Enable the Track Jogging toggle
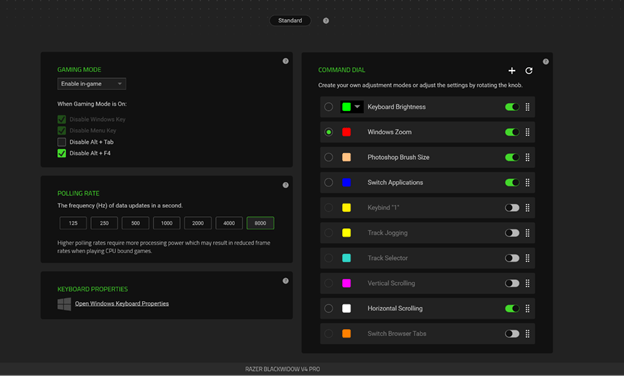Image resolution: width=624 pixels, height=382 pixels. [512, 233]
